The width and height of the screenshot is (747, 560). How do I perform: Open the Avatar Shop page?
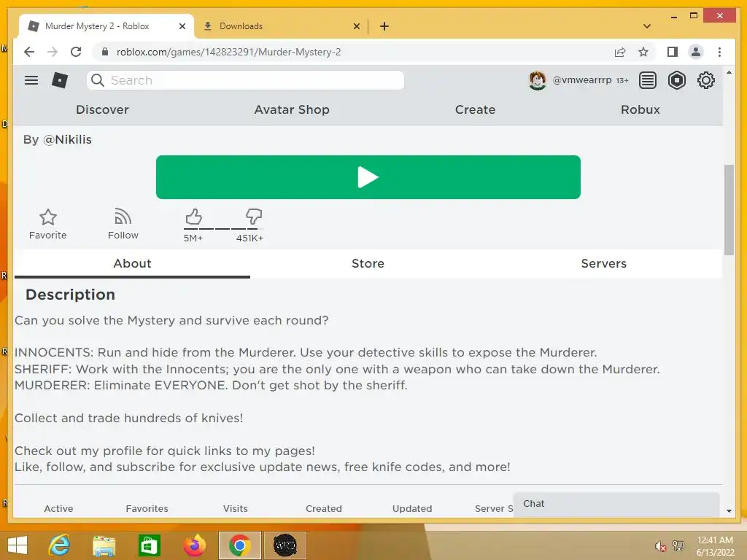(292, 109)
